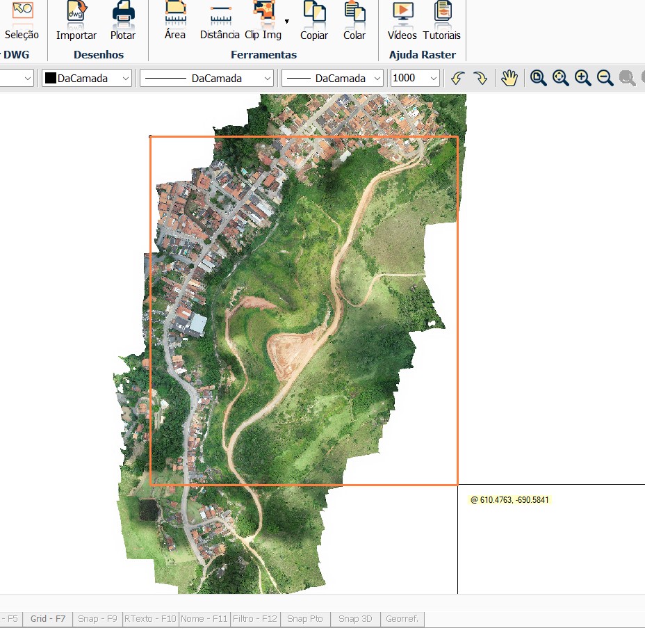This screenshot has height=644, width=645.
Task: Click the Undo arrow icon
Action: point(457,78)
